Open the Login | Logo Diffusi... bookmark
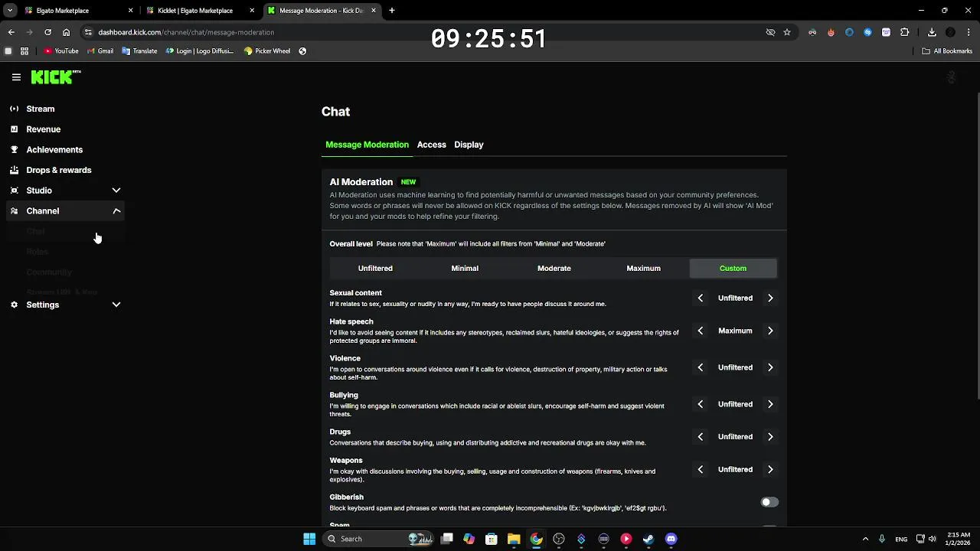Viewport: 980px width, 551px height. (x=199, y=51)
